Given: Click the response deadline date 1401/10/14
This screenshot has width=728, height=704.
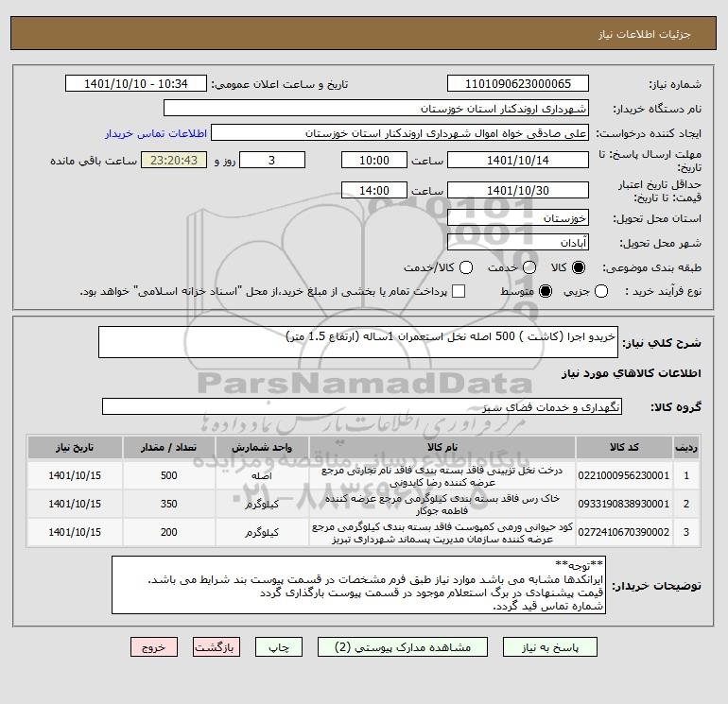Looking at the screenshot, I should point(518,161).
